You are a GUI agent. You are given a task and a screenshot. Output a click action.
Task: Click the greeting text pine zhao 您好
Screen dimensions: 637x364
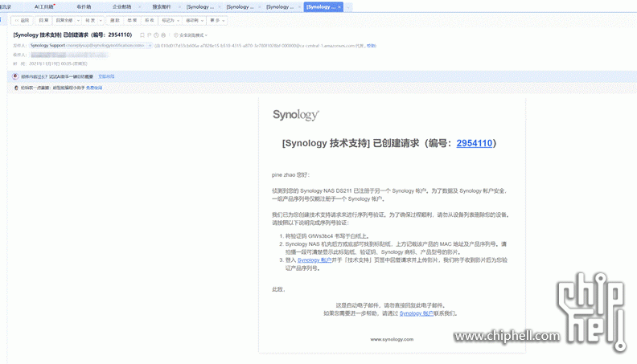coord(290,175)
